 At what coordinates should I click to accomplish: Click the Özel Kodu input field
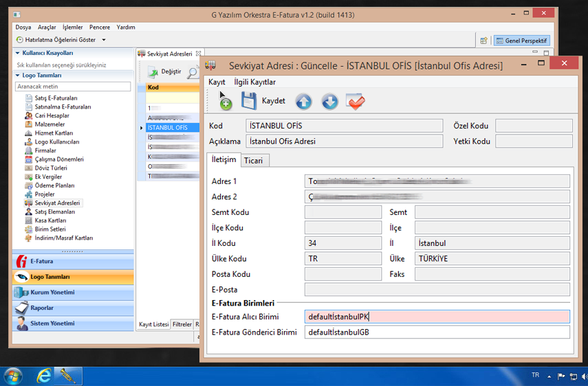534,126
